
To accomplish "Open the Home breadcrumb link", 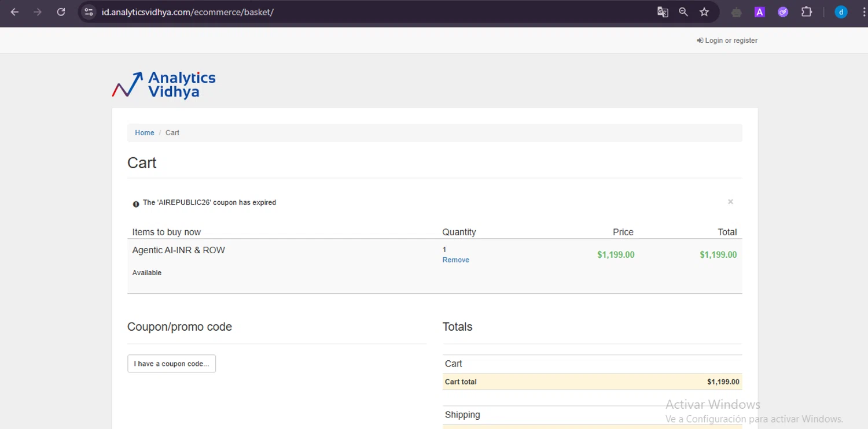I will coord(145,133).
